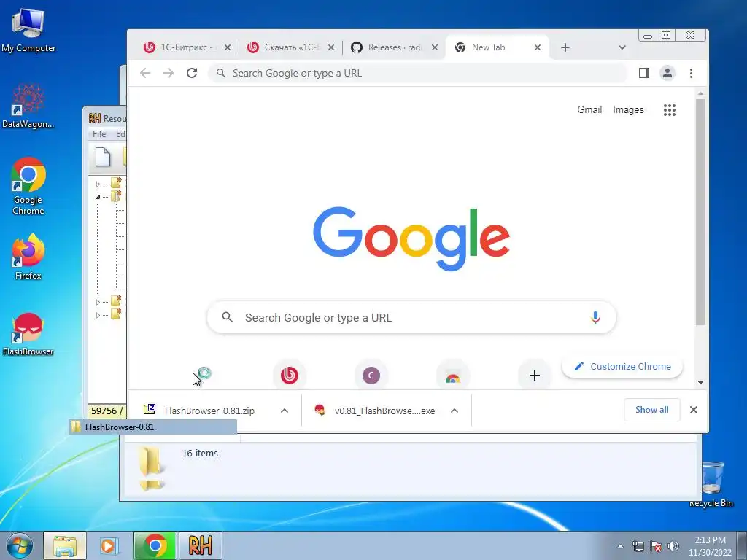Open Gmail link
Viewport: 747px width, 560px height.
(589, 109)
